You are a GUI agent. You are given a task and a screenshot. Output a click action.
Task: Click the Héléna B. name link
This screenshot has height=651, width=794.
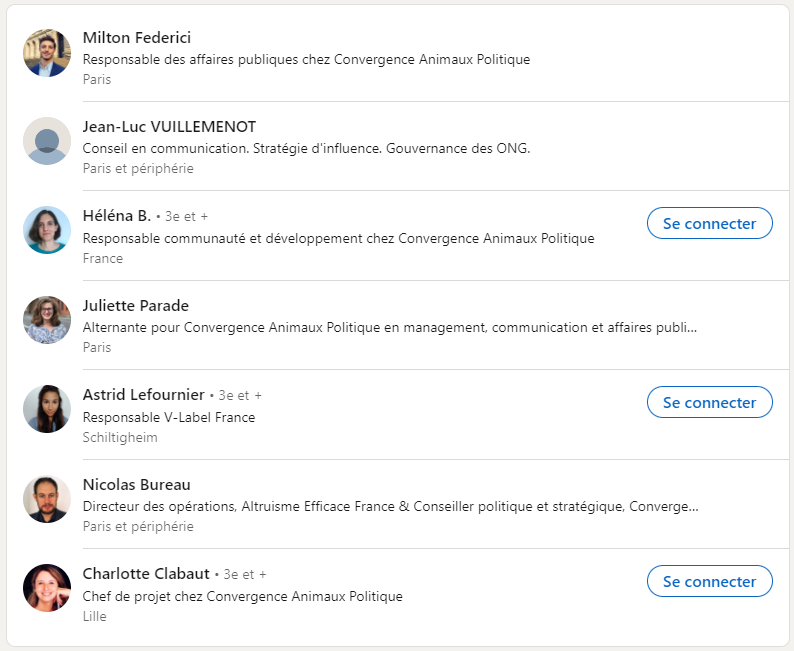(116, 216)
